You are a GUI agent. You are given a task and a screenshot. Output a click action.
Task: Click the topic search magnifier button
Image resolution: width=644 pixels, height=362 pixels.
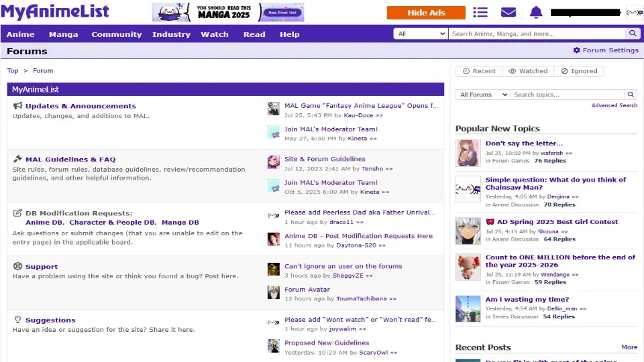[x=631, y=95]
